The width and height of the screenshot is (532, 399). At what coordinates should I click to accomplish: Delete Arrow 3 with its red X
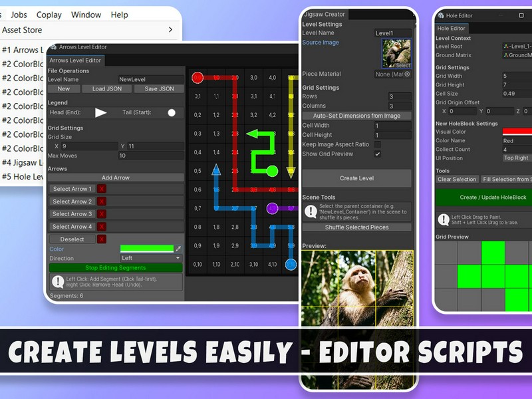point(102,213)
